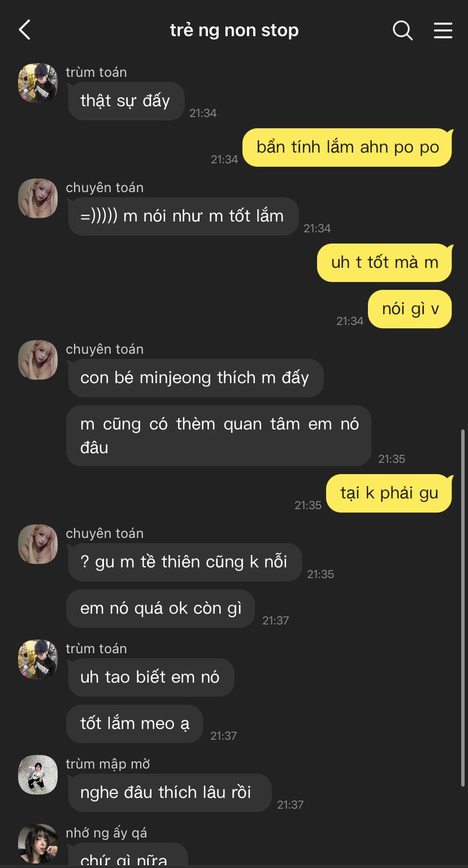Screen dimensions: 468x868
Task: Go back using the top-left arrow
Action: point(25,30)
